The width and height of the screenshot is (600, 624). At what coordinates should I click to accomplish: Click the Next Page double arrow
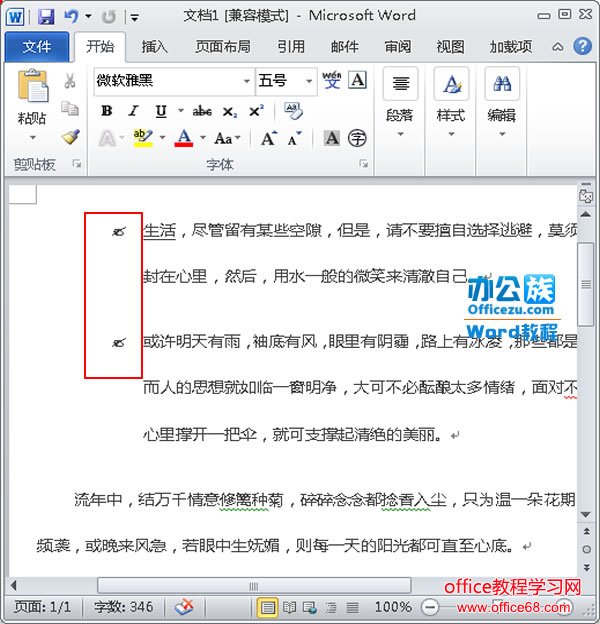click(x=586, y=567)
